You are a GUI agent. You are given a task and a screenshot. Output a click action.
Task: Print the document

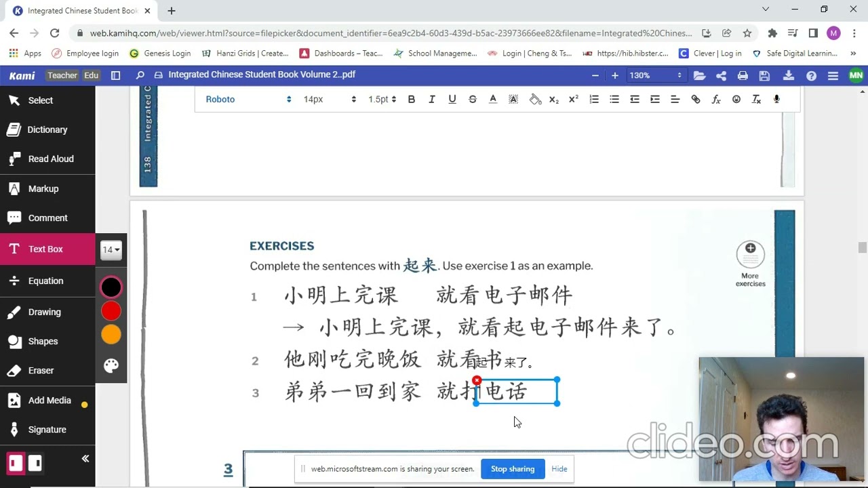coord(743,75)
